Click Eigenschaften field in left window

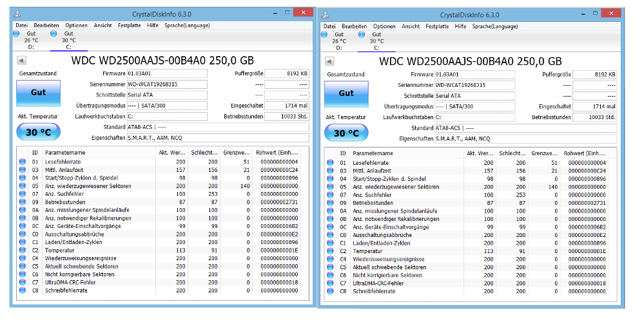pyautogui.click(x=218, y=138)
